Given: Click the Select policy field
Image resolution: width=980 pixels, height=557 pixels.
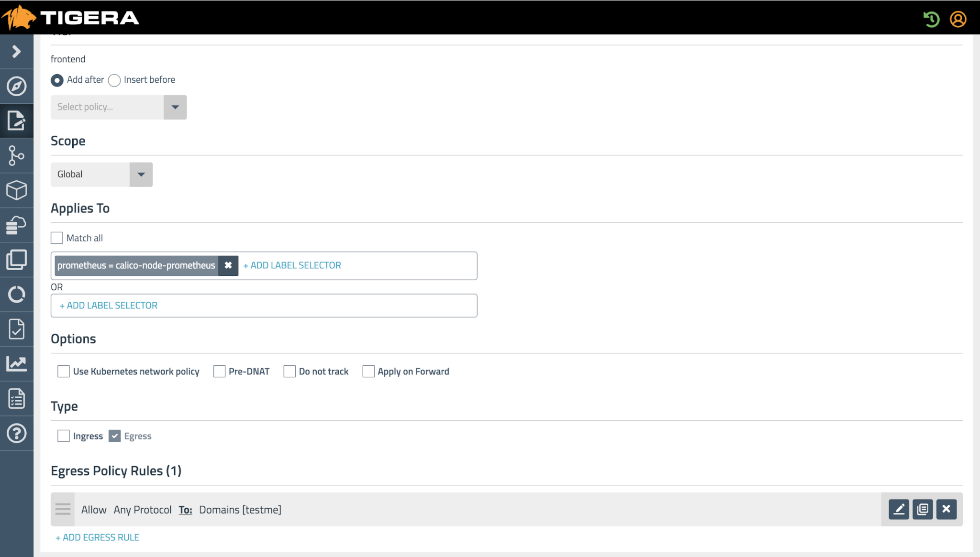Looking at the screenshot, I should pyautogui.click(x=107, y=107).
